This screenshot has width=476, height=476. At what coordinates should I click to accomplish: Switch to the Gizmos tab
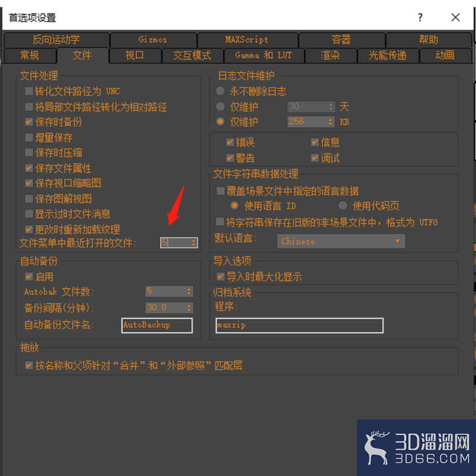tap(153, 39)
